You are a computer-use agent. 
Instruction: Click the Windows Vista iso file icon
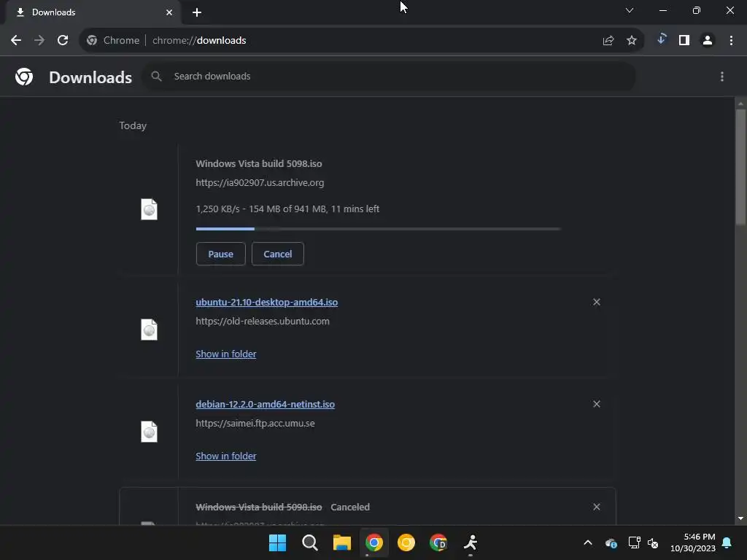pos(149,209)
